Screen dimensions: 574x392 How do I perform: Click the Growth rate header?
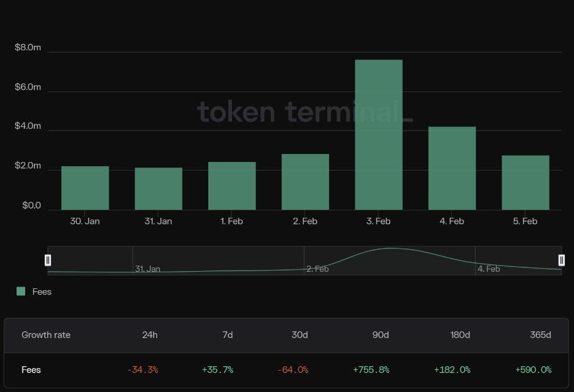tap(46, 335)
